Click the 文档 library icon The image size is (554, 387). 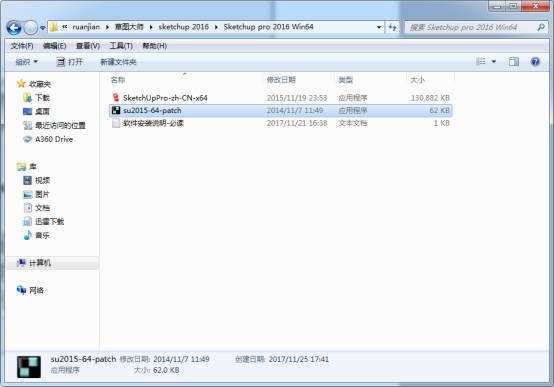(x=27, y=208)
